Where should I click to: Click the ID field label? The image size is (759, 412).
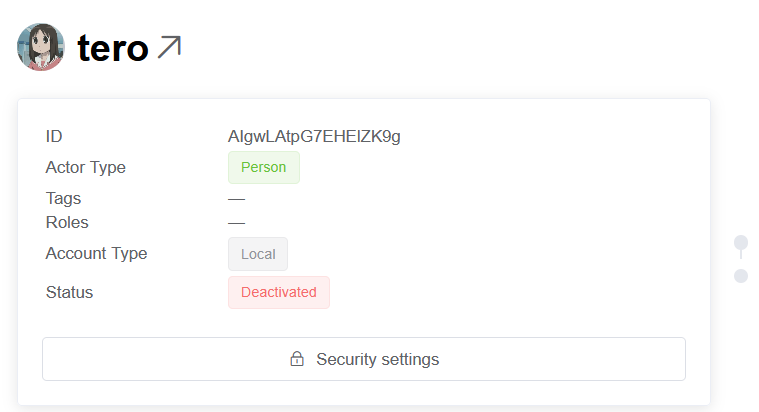[54, 136]
